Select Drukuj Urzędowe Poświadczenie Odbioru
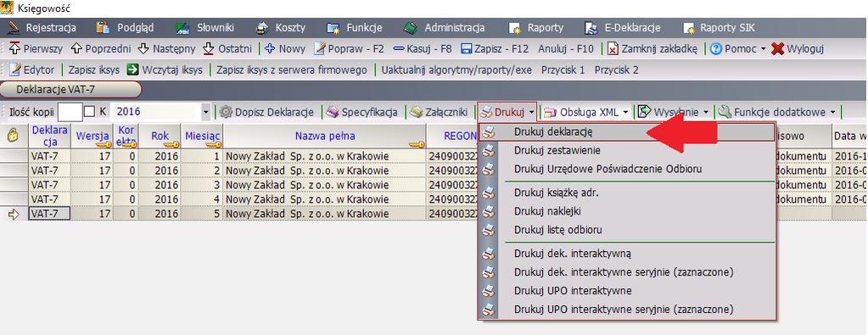 click(627, 168)
